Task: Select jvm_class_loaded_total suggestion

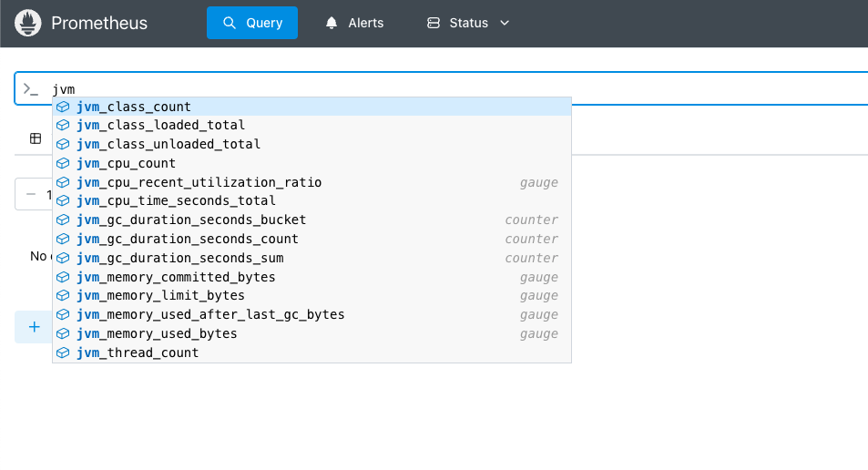Action: [x=311, y=125]
